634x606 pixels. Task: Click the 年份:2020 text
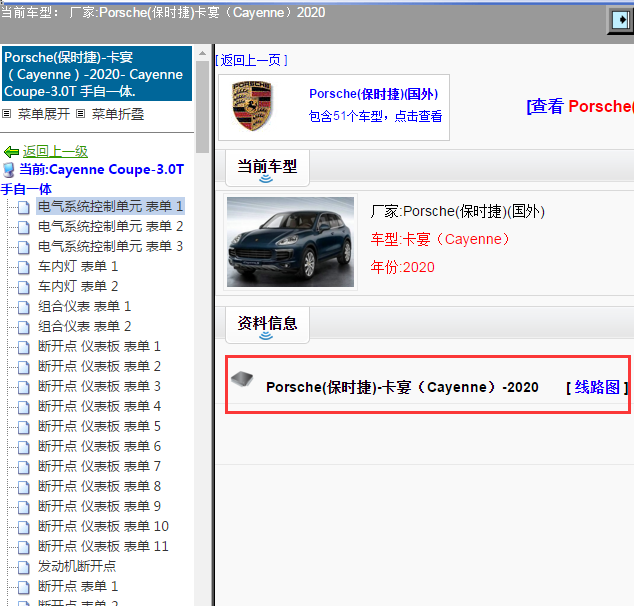coord(403,267)
